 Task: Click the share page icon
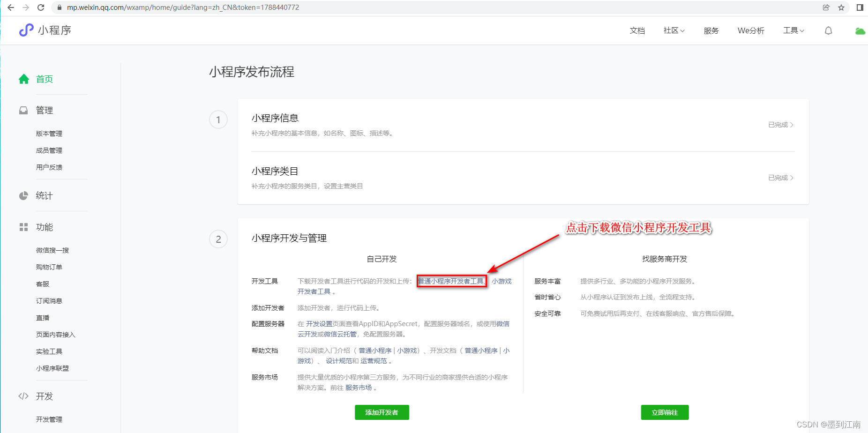coord(826,7)
